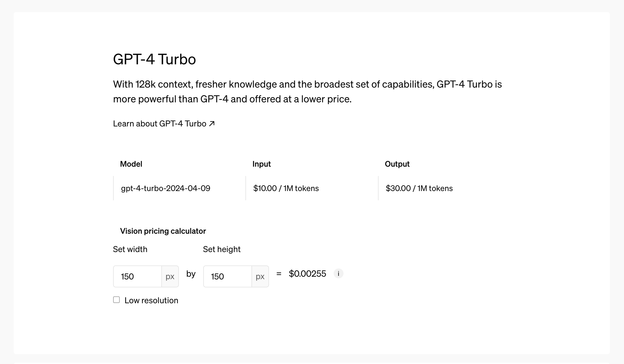Click the px unit on the height field
The height and width of the screenshot is (364, 624).
pos(260,276)
